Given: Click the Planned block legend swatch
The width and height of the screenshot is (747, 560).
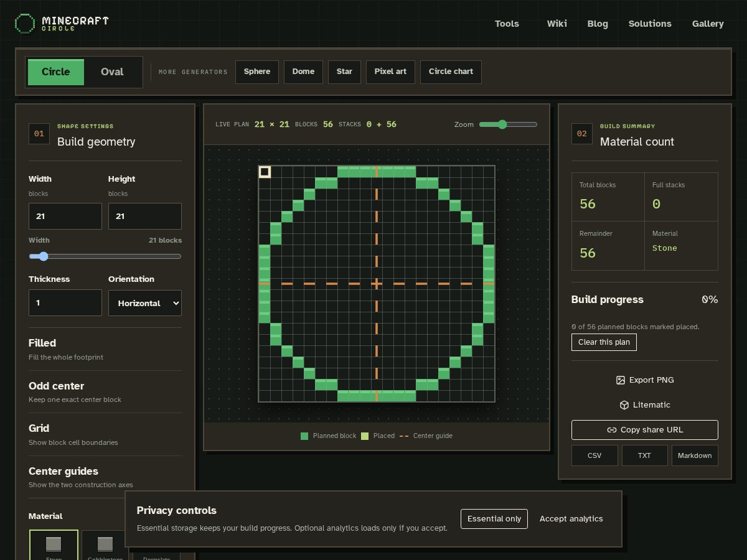Looking at the screenshot, I should (x=304, y=436).
